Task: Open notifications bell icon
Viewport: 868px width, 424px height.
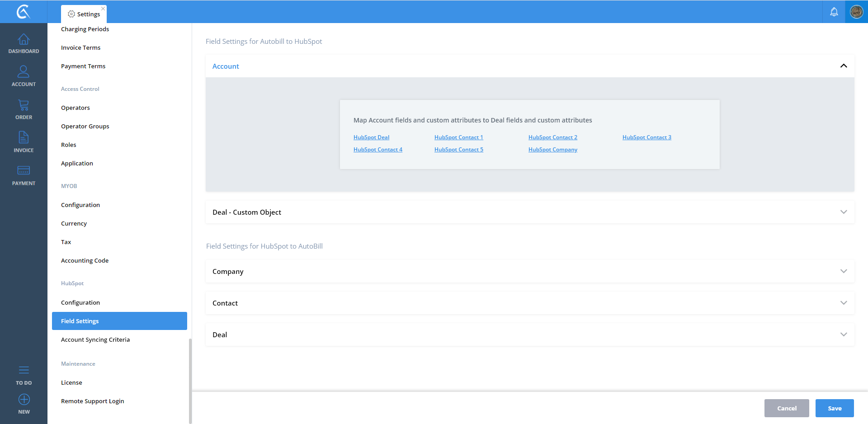Action: tap(834, 12)
